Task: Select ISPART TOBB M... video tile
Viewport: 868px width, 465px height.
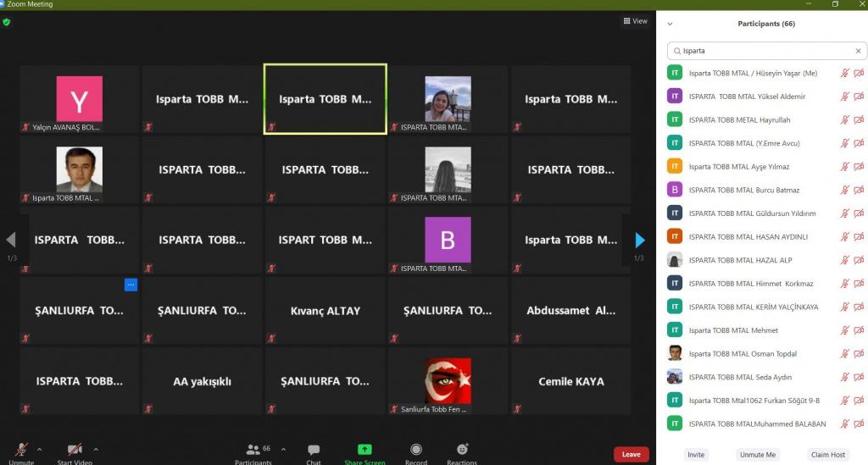Action: click(x=325, y=240)
